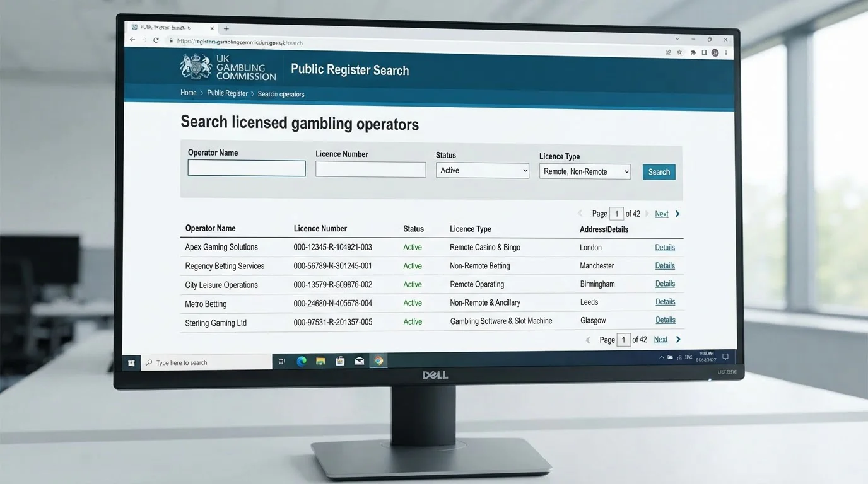The width and height of the screenshot is (868, 484).
Task: Open Microsoft Store from the taskbar
Action: [340, 361]
